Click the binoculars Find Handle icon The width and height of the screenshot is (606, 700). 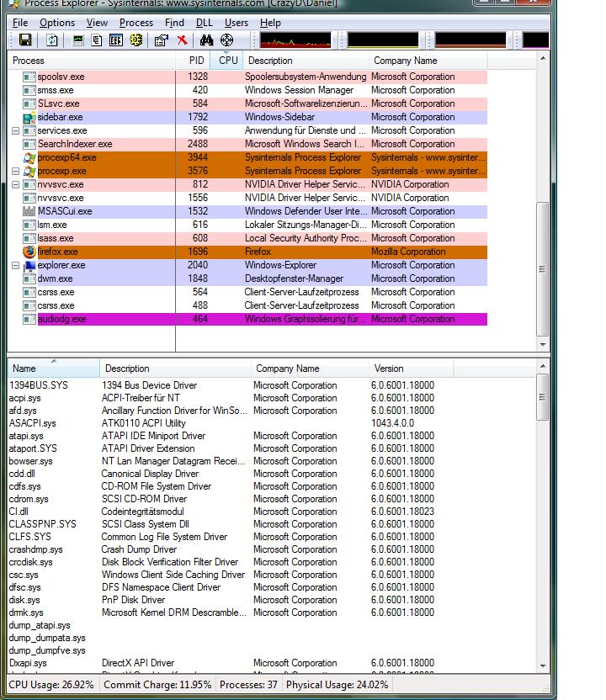coord(206,40)
